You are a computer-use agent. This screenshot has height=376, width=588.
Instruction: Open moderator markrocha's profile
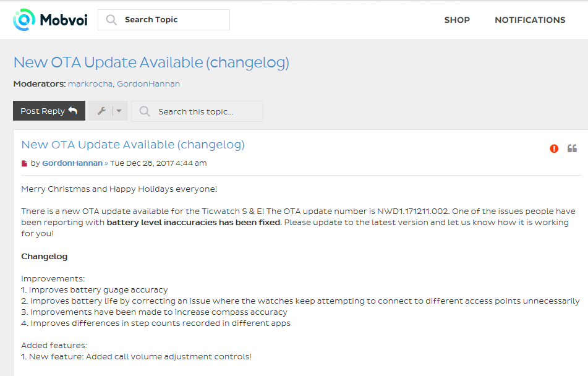[90, 84]
